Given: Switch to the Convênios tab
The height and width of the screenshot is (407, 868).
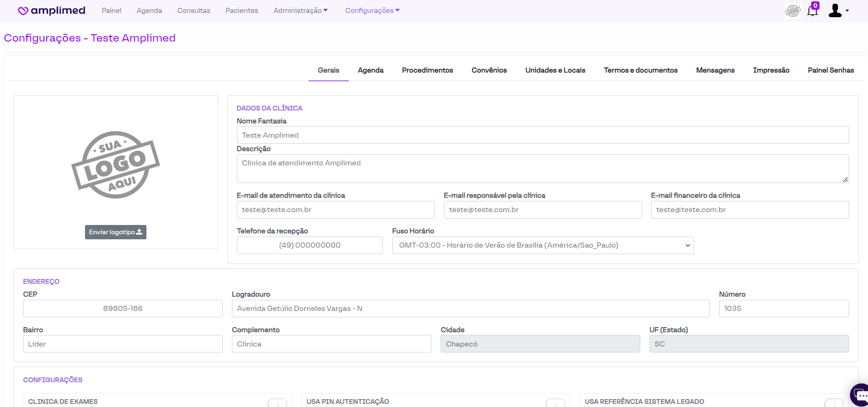Looking at the screenshot, I should coord(489,70).
